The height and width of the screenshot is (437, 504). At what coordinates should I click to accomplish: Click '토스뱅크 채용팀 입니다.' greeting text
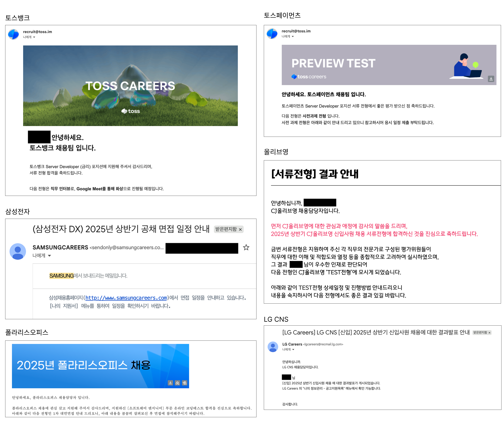pos(63,148)
